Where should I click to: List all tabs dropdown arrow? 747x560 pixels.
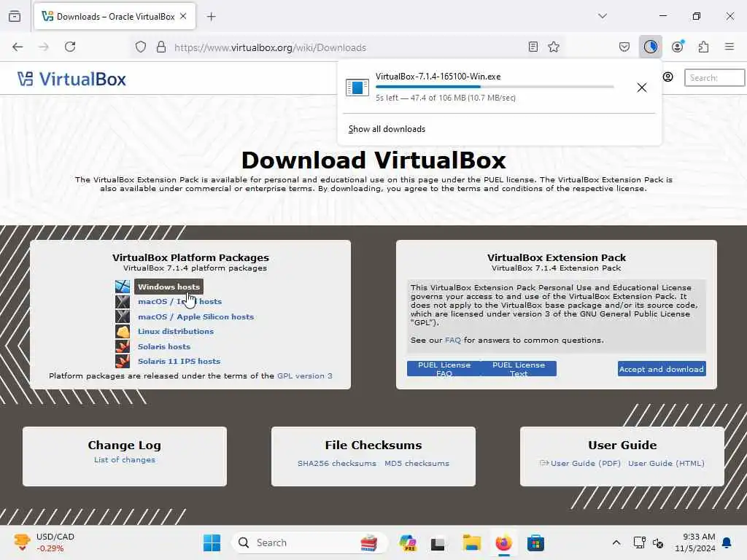[x=603, y=16]
